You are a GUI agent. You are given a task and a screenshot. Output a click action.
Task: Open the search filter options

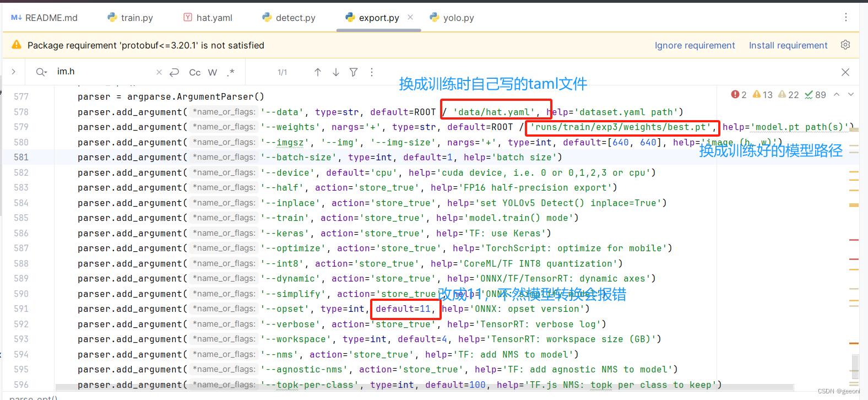click(354, 72)
